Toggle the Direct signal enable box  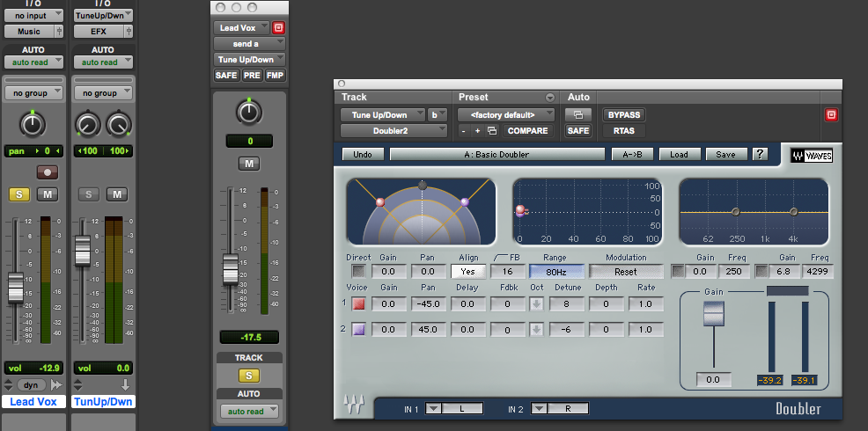click(x=358, y=272)
